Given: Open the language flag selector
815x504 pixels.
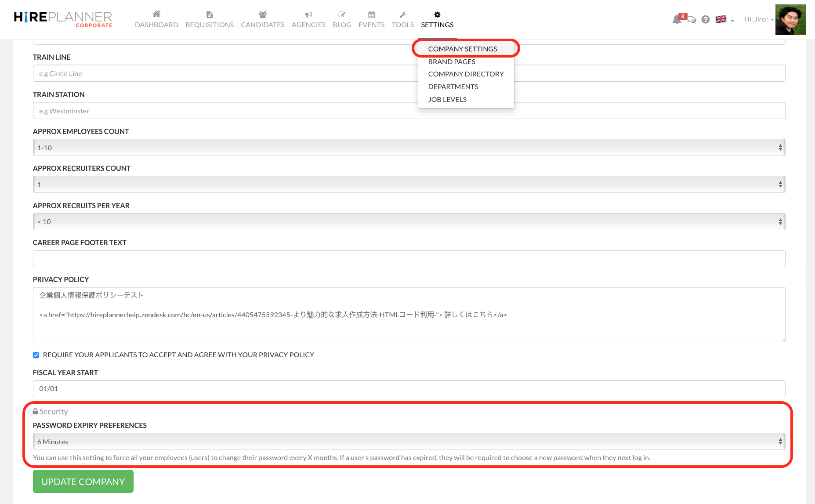Looking at the screenshot, I should pos(724,19).
